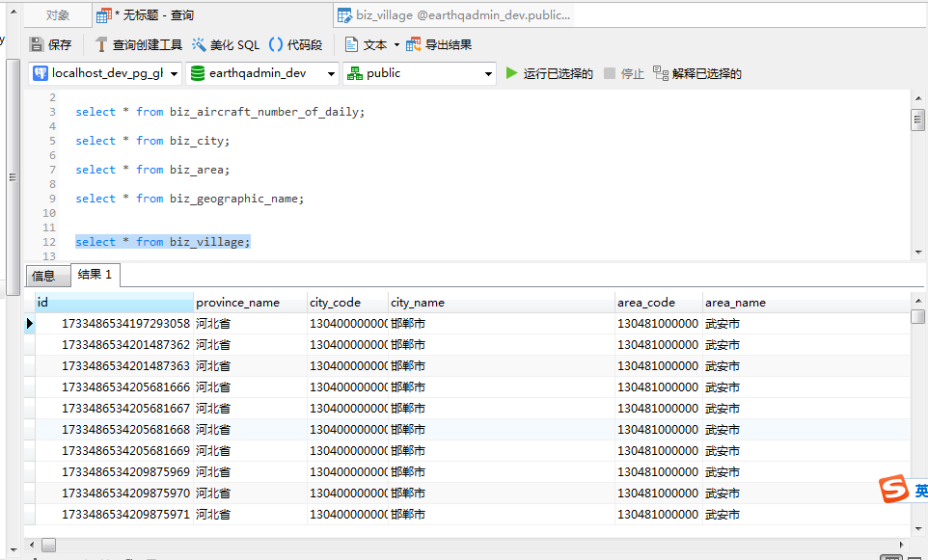Click the area_name column header
The width and height of the screenshot is (928, 560).
[x=806, y=303]
